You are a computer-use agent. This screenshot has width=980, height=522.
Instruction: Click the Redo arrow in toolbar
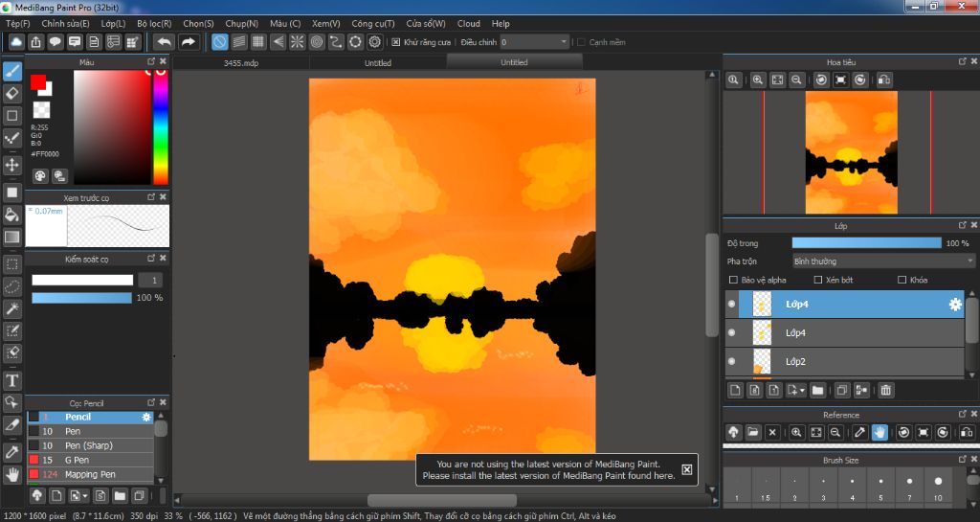[188, 42]
